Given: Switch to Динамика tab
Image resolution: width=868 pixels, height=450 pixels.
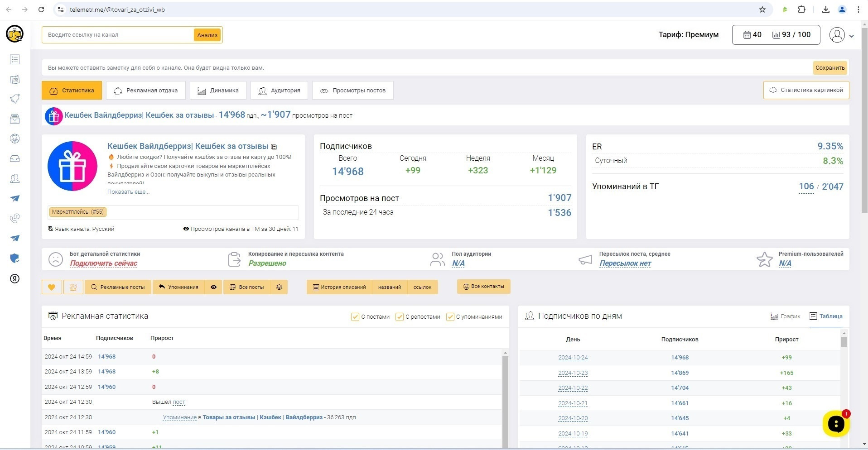Looking at the screenshot, I should [218, 91].
